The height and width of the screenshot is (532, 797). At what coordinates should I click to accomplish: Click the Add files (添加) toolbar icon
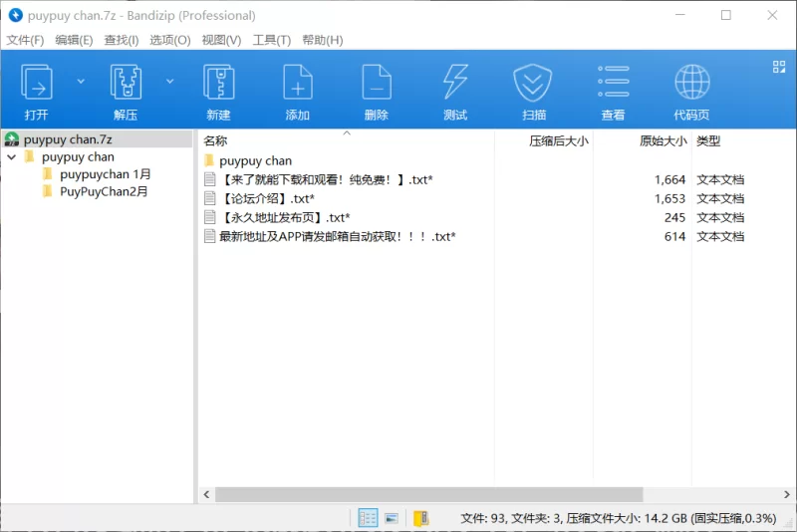pyautogui.click(x=297, y=82)
